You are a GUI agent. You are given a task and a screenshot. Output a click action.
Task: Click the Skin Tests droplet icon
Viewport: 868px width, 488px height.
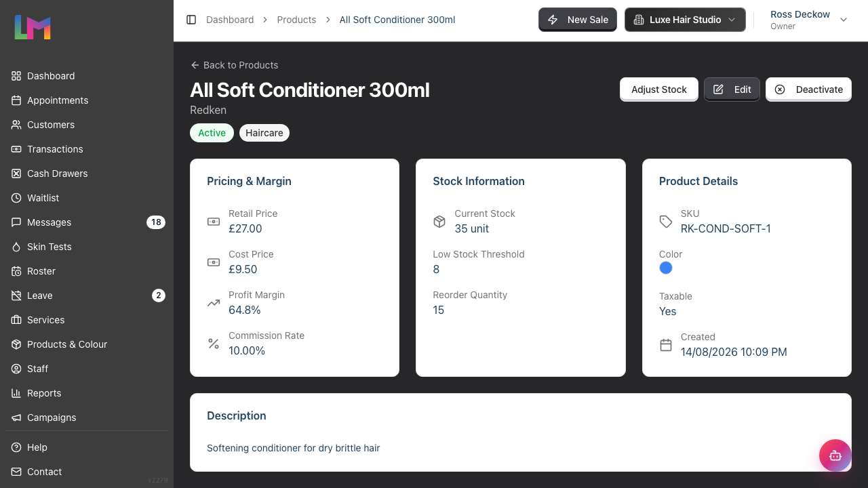(x=16, y=247)
